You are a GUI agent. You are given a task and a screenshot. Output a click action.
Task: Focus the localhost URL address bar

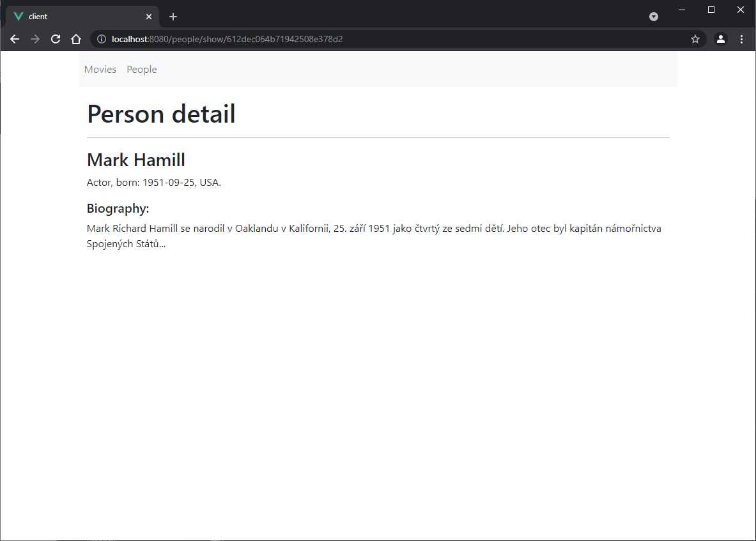(383, 39)
